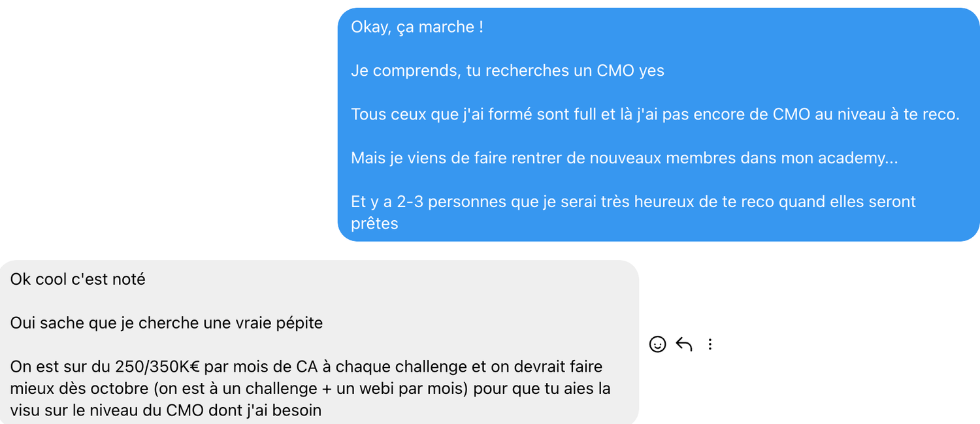This screenshot has height=424, width=980.
Task: Click the word "octobre" in received message
Action: pyautogui.click(x=117, y=388)
